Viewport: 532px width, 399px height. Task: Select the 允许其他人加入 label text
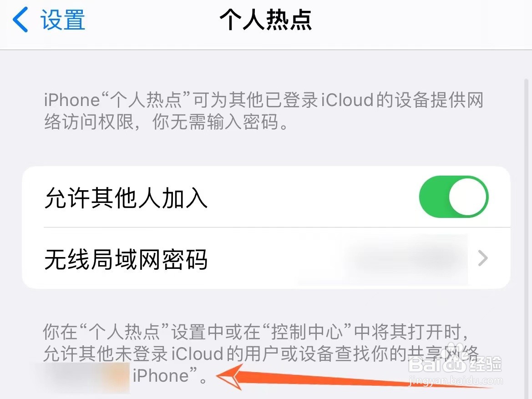(126, 198)
